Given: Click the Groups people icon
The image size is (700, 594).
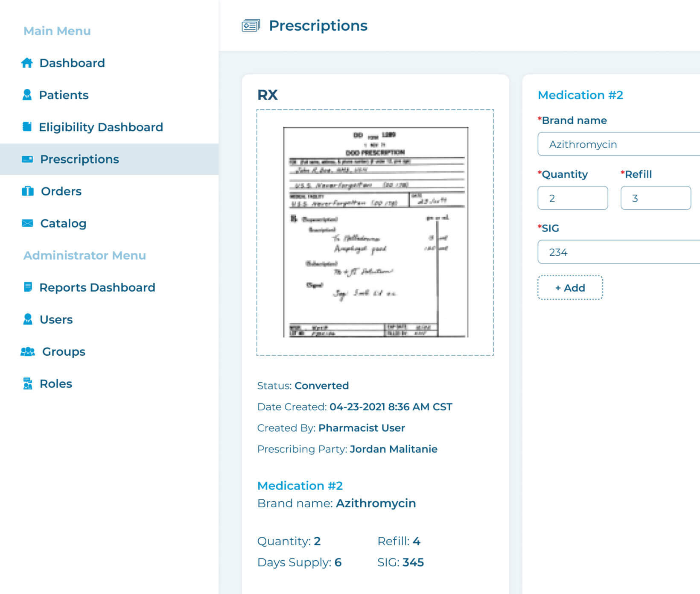Looking at the screenshot, I should tap(28, 351).
